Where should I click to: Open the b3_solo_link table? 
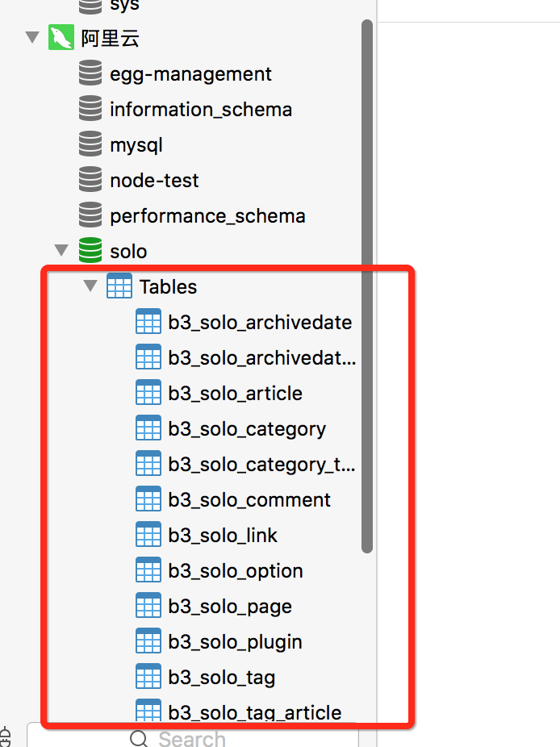point(223,536)
